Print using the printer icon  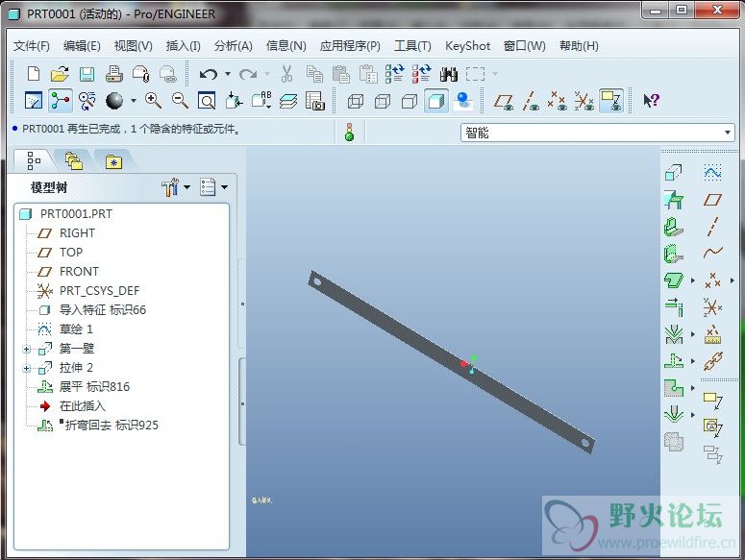point(114,74)
